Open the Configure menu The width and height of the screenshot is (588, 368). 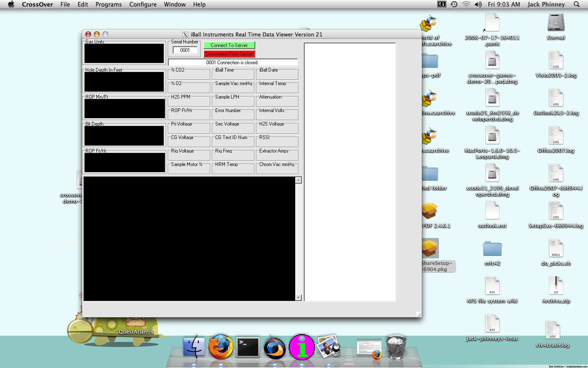point(143,4)
